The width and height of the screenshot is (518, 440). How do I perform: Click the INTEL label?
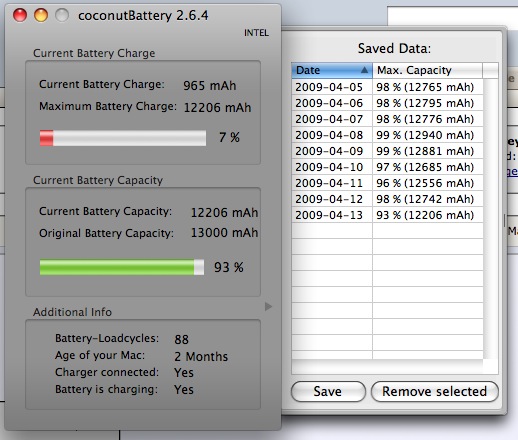[x=256, y=33]
